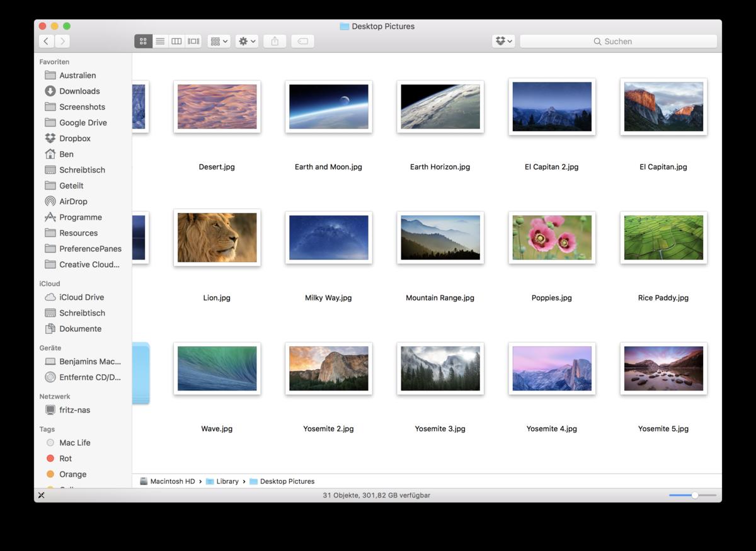Select the Yosemite 5.jpg thumbnail

[663, 368]
